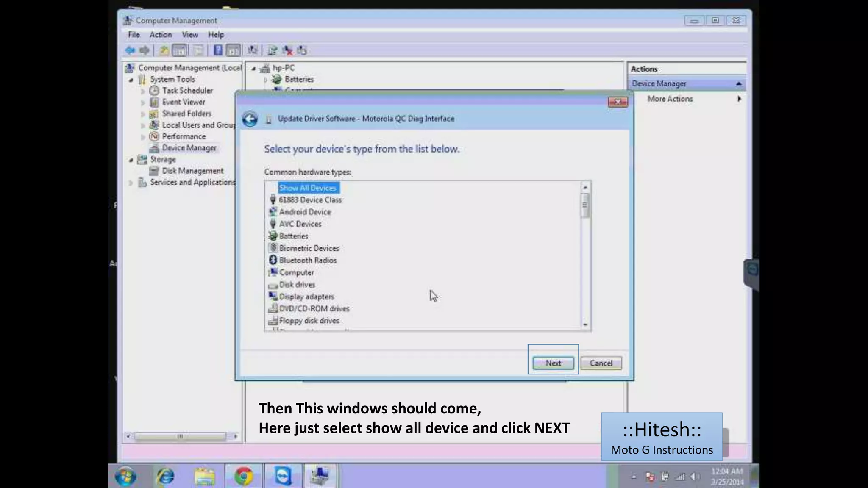
Task: Click the Update driver toolbar icon
Action: click(273, 50)
